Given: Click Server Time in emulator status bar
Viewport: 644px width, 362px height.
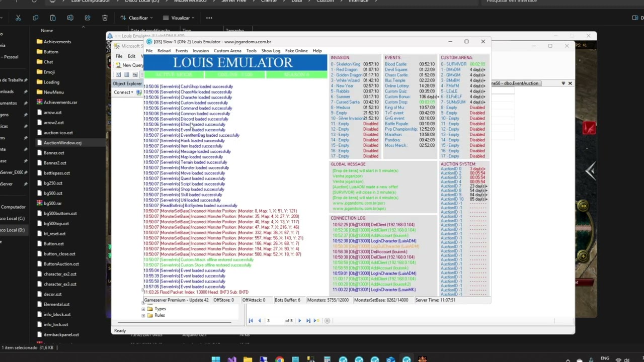Looking at the screenshot, I should pos(435,300).
